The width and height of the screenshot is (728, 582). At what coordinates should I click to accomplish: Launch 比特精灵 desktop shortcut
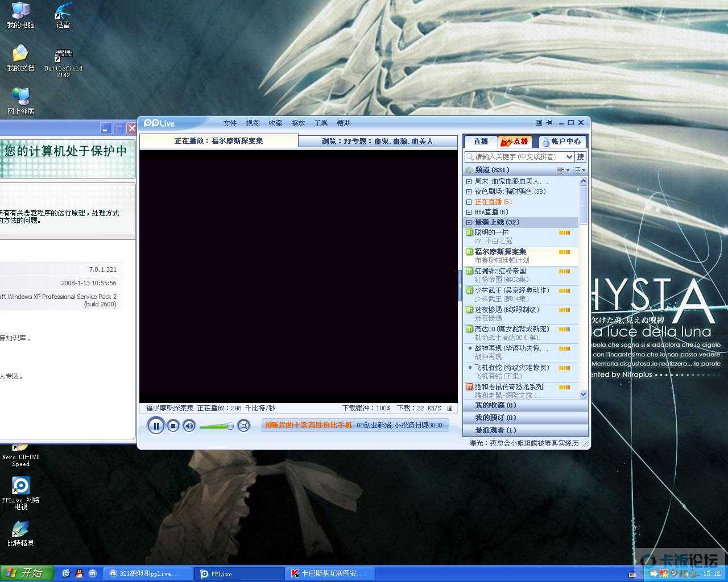click(20, 534)
